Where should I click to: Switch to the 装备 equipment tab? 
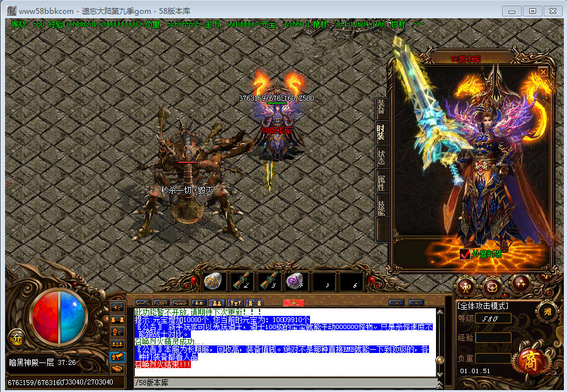click(x=382, y=108)
